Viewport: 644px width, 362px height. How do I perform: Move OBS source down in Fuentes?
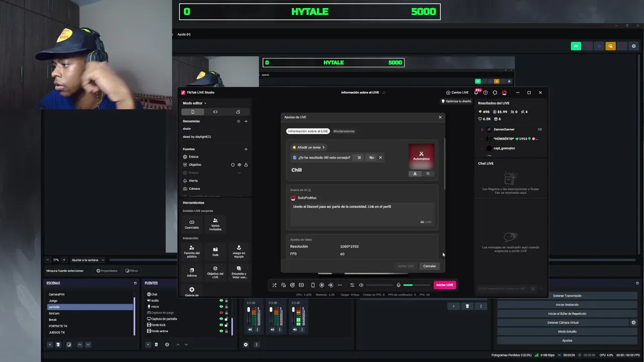coord(186,344)
